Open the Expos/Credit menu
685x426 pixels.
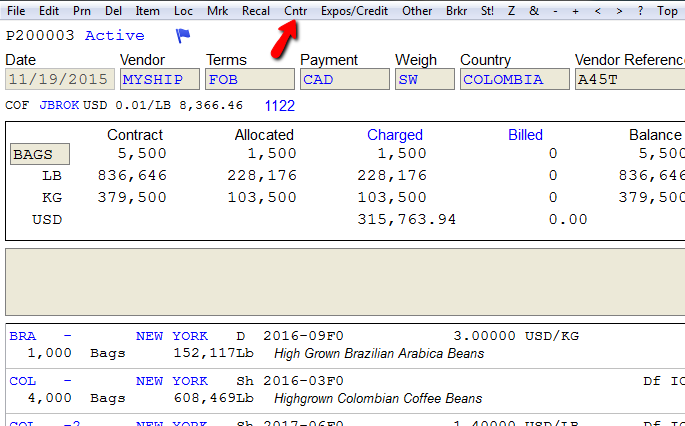(354, 10)
